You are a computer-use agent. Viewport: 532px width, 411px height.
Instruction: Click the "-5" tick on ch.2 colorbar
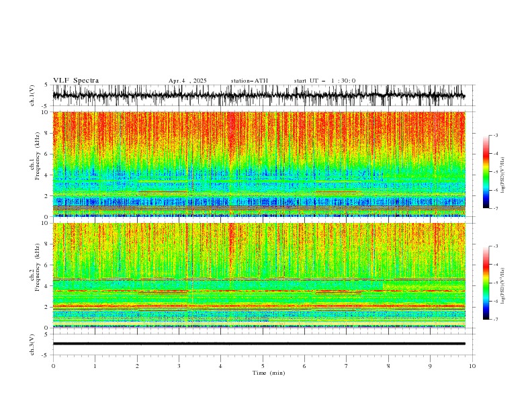click(495, 283)
